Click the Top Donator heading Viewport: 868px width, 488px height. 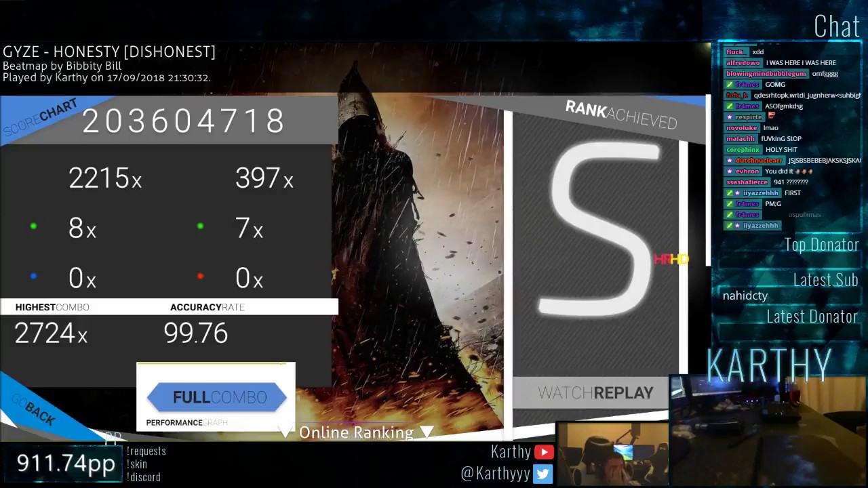pos(821,245)
